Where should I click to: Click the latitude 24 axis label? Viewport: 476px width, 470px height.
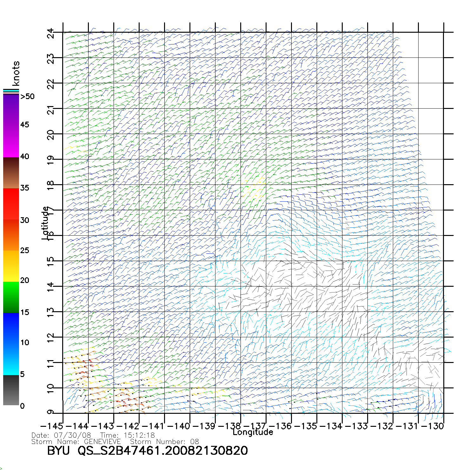point(51,33)
